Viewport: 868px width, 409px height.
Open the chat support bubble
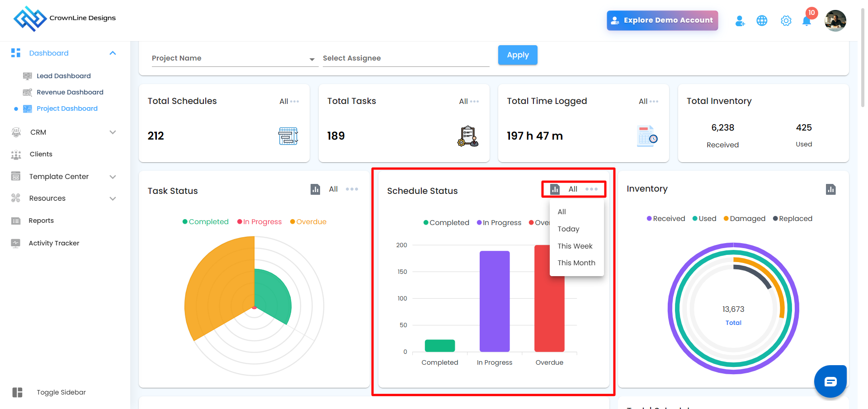[x=830, y=381]
